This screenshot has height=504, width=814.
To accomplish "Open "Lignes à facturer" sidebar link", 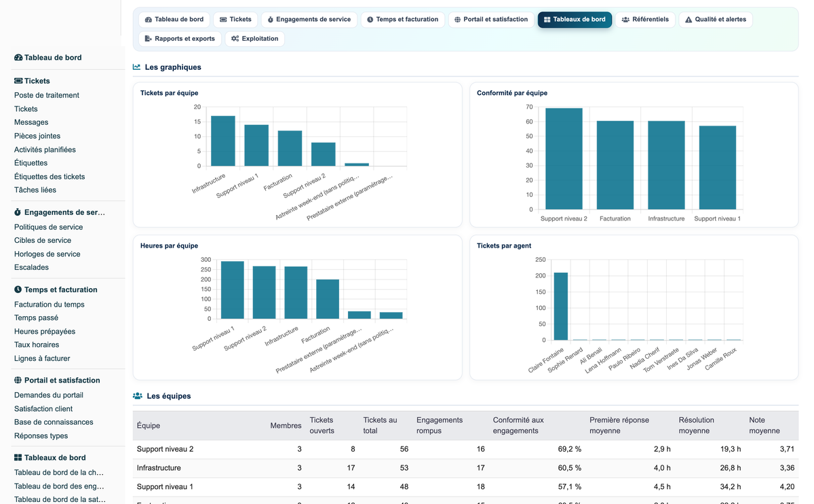I will 42,359.
